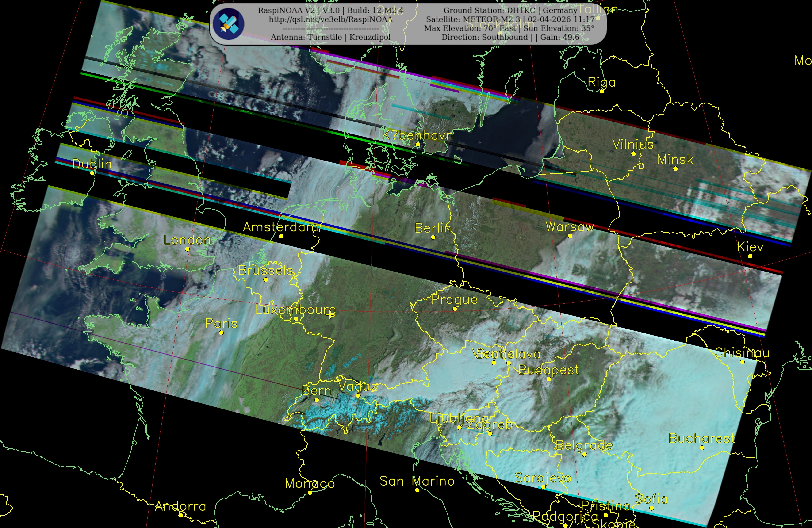Click the Antenna Turnstile Kreuzdipol text

tap(330, 37)
